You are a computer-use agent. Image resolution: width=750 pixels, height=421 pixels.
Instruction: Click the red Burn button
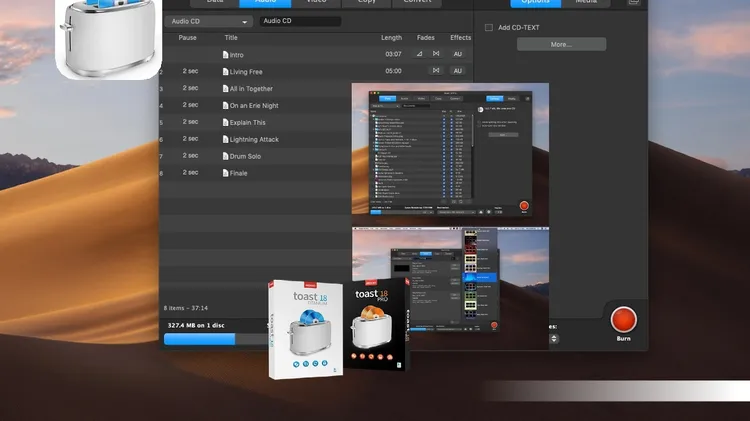tap(623, 320)
